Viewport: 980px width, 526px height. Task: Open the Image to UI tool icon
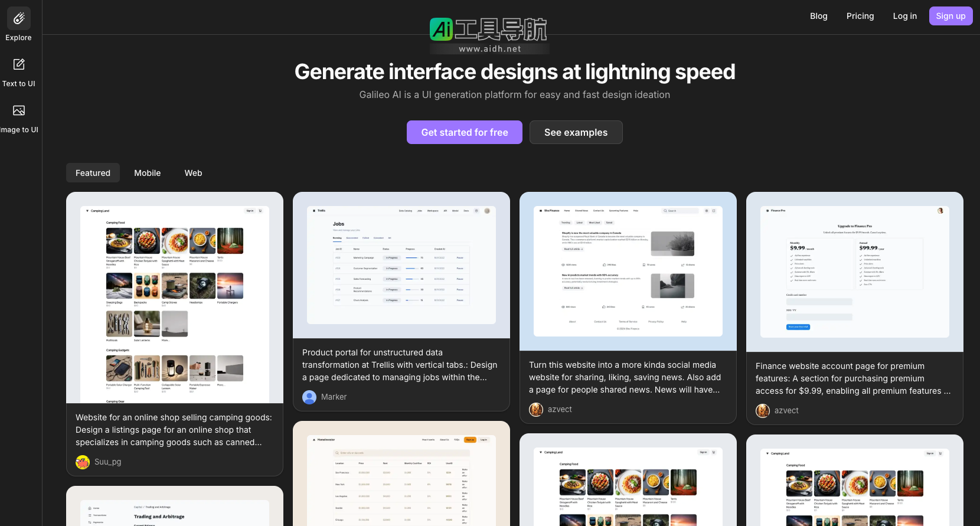(x=19, y=110)
